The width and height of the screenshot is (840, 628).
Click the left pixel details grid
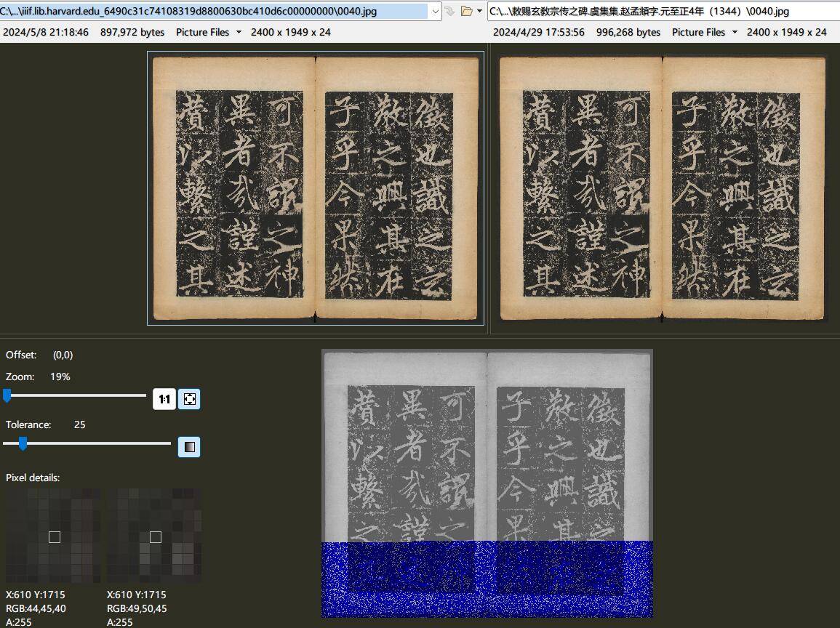53,536
